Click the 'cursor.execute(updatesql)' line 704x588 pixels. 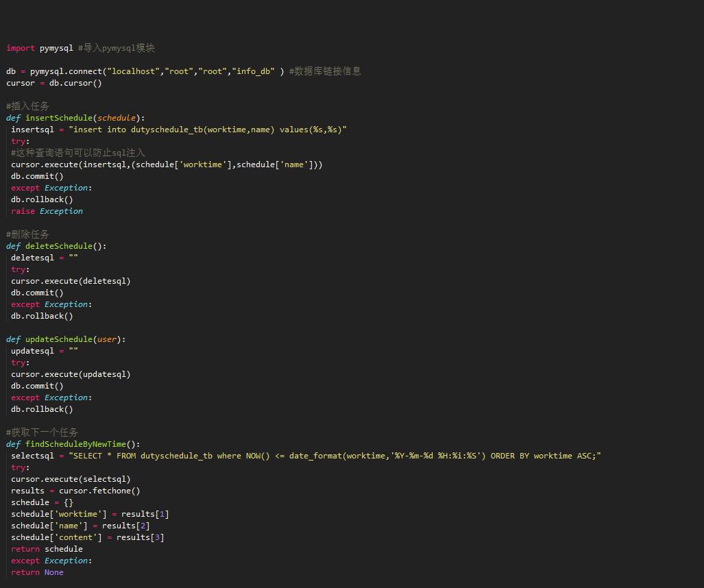tap(71, 374)
